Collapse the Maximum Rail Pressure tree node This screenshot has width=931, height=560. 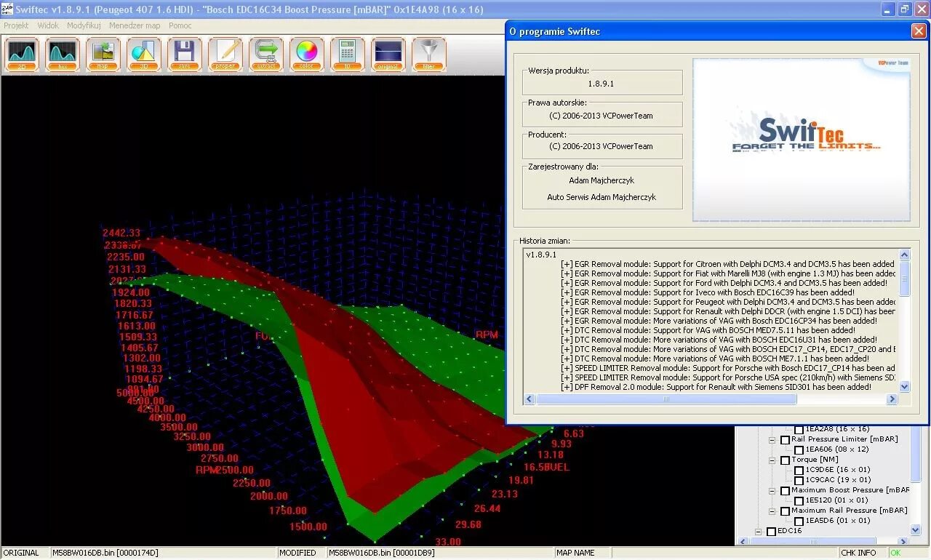coord(772,511)
